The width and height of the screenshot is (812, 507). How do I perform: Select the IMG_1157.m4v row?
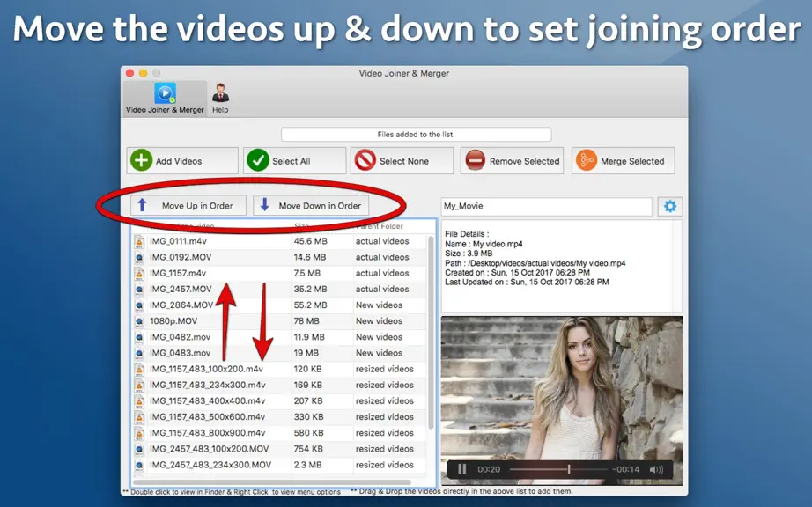[280, 273]
